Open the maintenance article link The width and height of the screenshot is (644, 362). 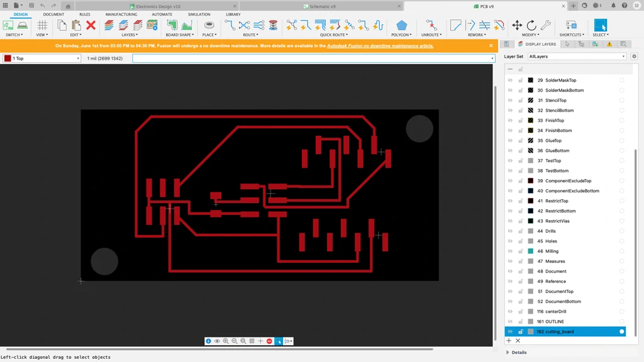click(380, 45)
